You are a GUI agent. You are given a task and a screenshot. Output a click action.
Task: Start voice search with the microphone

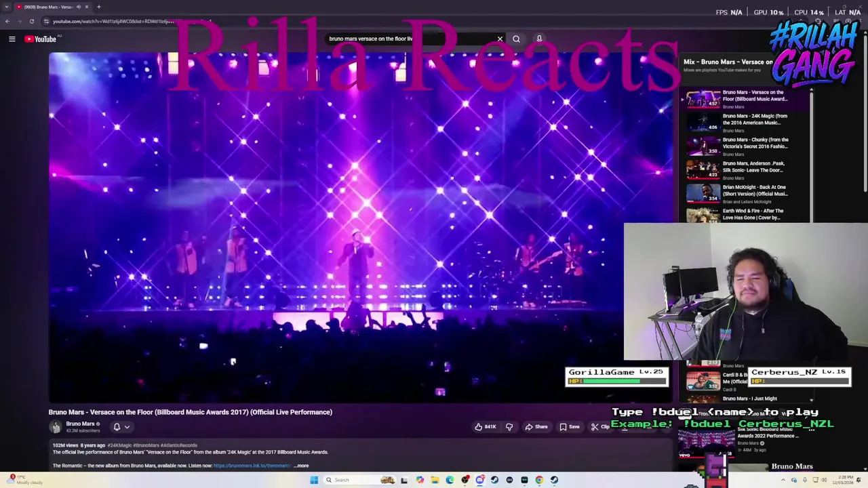(539, 39)
